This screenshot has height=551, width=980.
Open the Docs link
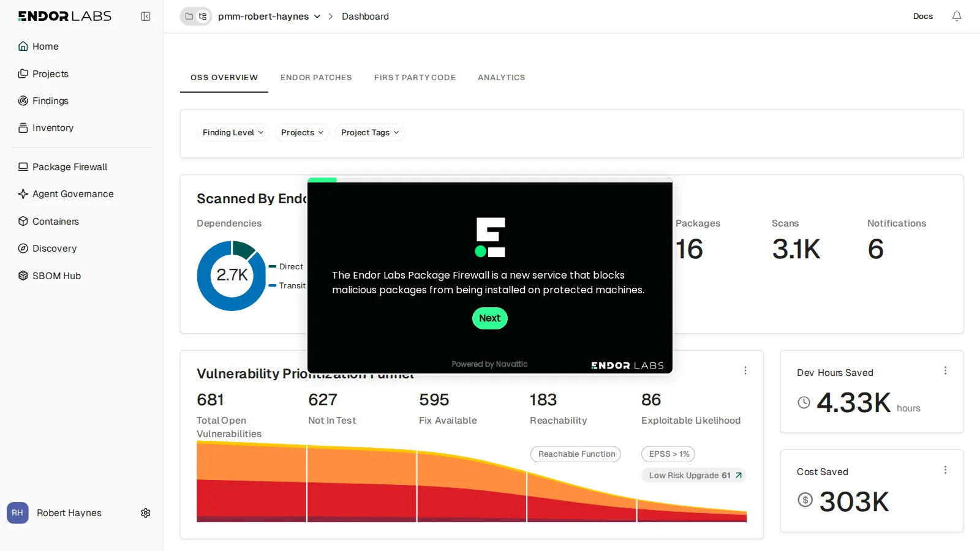[923, 17]
